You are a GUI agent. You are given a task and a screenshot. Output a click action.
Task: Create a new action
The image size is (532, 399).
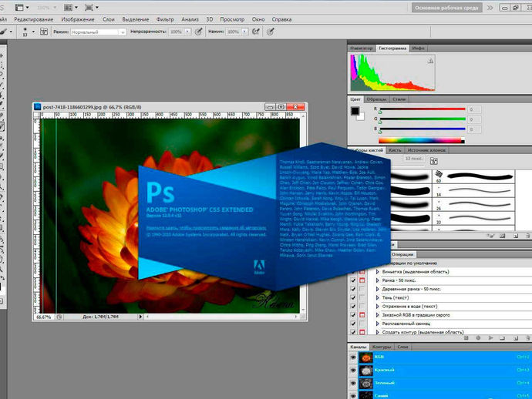pos(516,338)
